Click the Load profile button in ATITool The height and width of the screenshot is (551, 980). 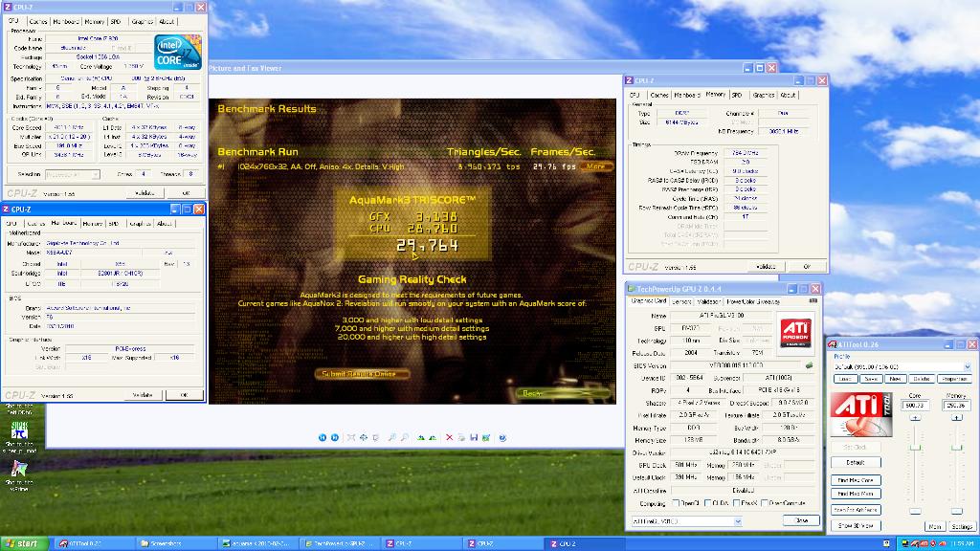click(x=846, y=379)
